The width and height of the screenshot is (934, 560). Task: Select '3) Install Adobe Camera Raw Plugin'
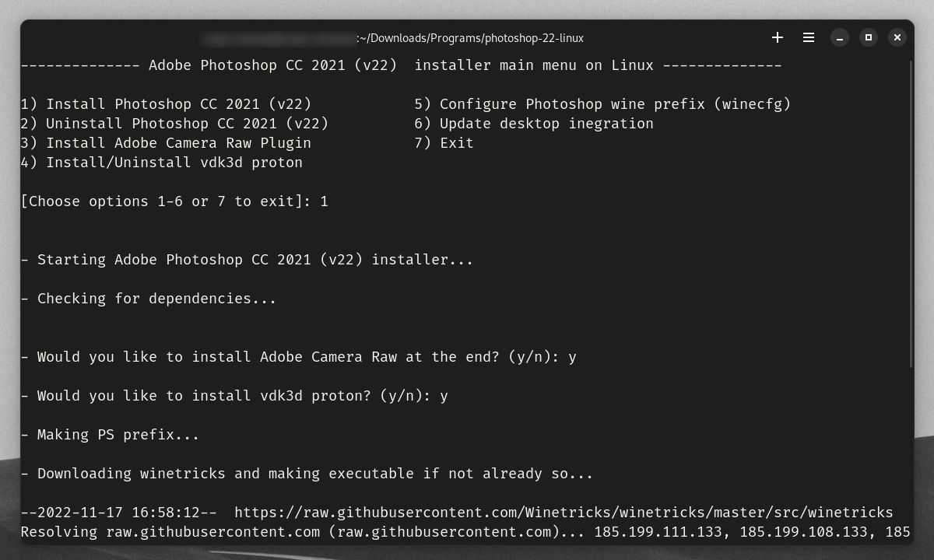166,142
